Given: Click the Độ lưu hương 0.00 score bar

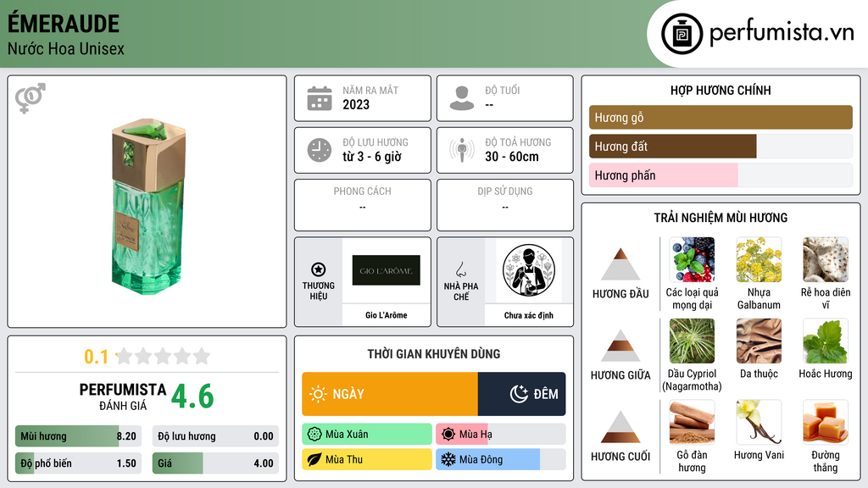Looking at the screenshot, I should click(x=215, y=436).
